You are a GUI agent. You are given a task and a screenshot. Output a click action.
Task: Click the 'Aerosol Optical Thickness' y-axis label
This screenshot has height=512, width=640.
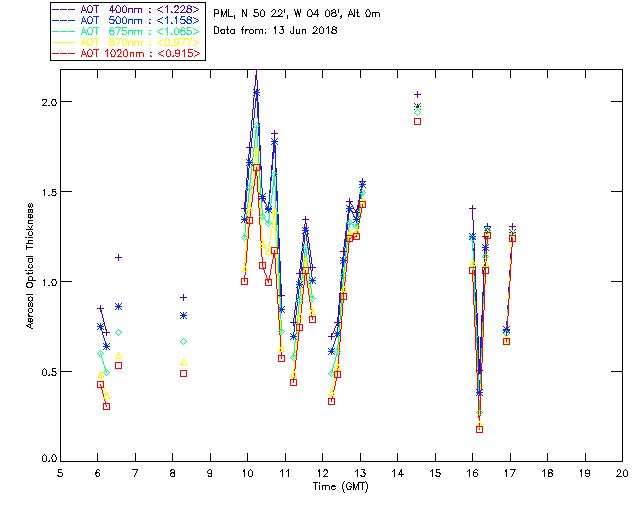31,265
